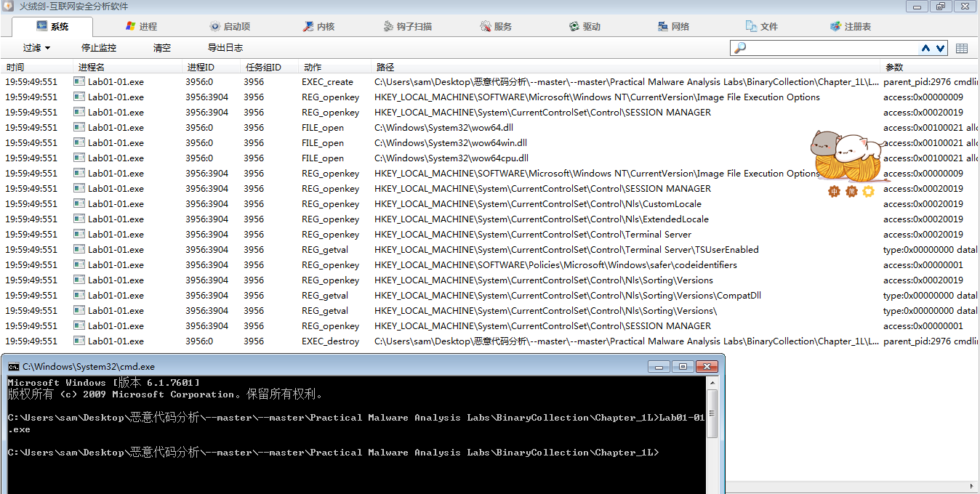Viewport: 980px width, 494px height.
Task: Select the wow64cpu.dll row path
Action: [x=451, y=158]
